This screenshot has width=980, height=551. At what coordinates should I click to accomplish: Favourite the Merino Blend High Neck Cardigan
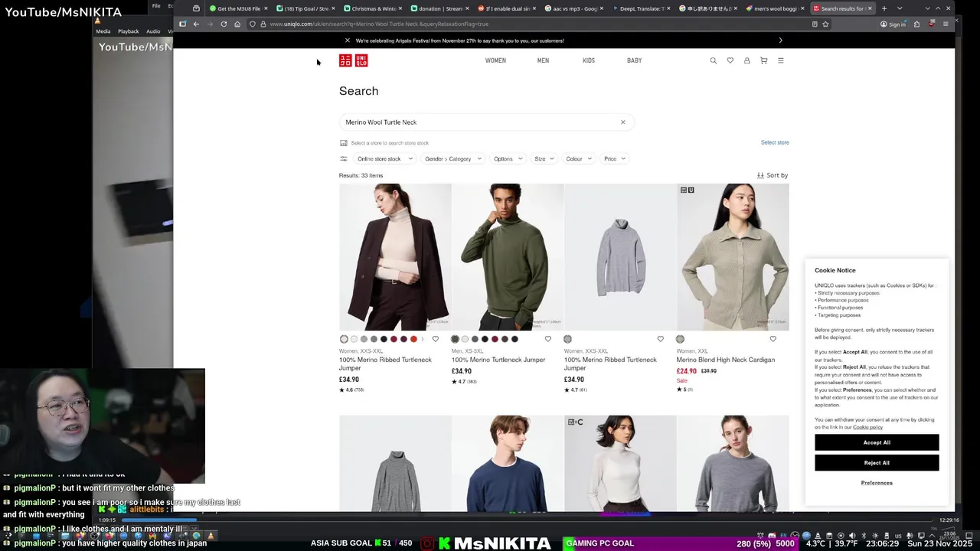pyautogui.click(x=773, y=339)
